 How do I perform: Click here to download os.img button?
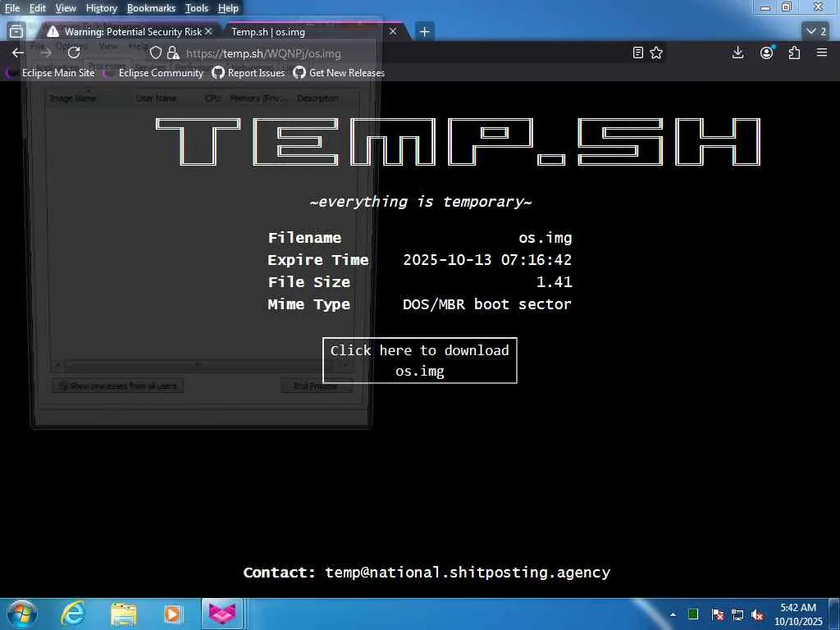[419, 361]
